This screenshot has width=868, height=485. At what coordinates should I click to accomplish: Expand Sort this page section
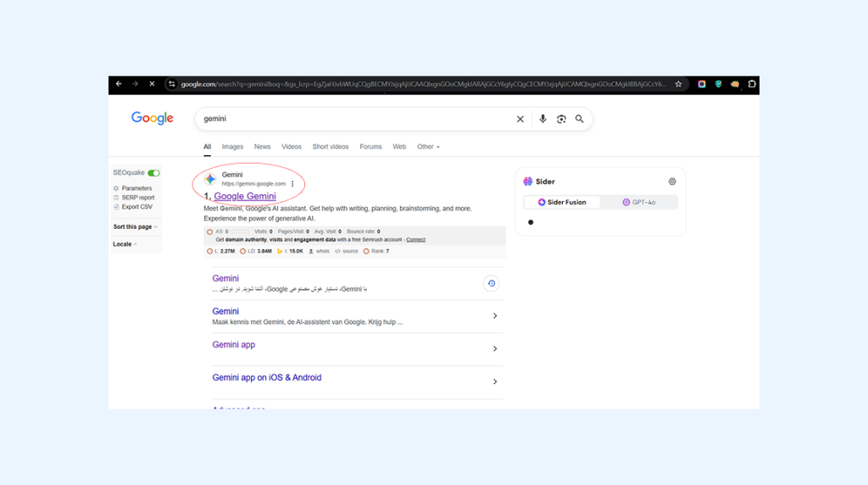(x=135, y=227)
